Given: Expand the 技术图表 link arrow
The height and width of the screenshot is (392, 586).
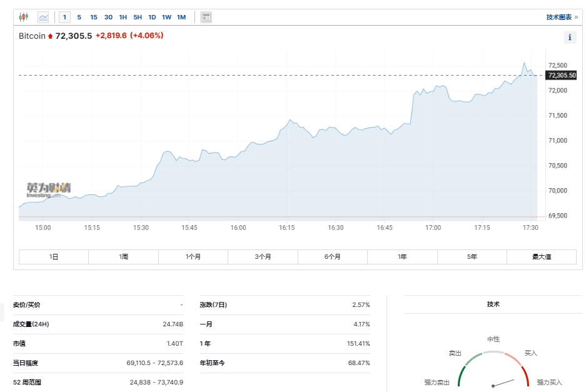Looking at the screenshot, I should tap(576, 17).
